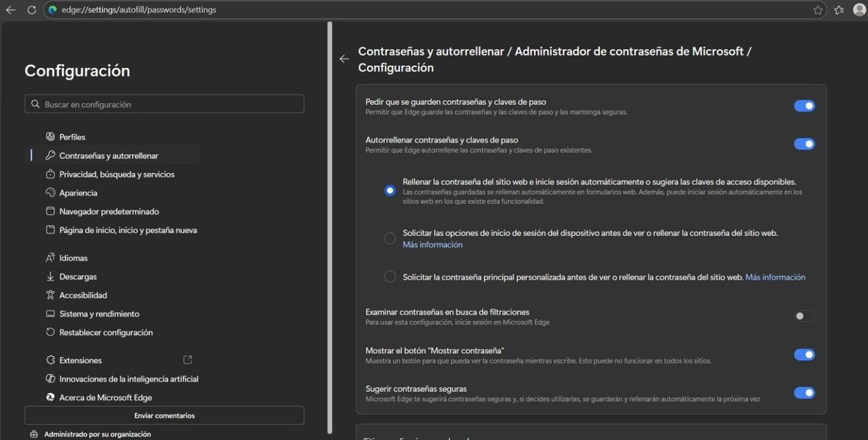Open Privacidad, búsqueda y servicios section
This screenshot has width=868, height=440.
[116, 174]
